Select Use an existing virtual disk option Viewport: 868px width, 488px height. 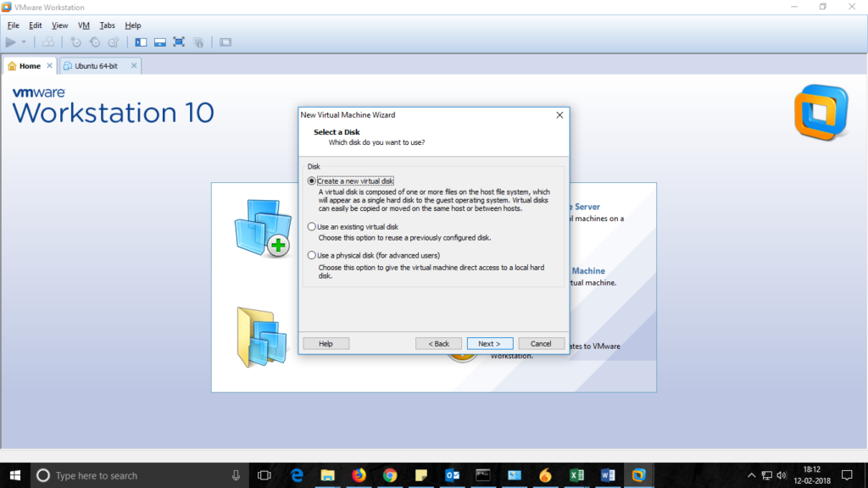point(312,227)
